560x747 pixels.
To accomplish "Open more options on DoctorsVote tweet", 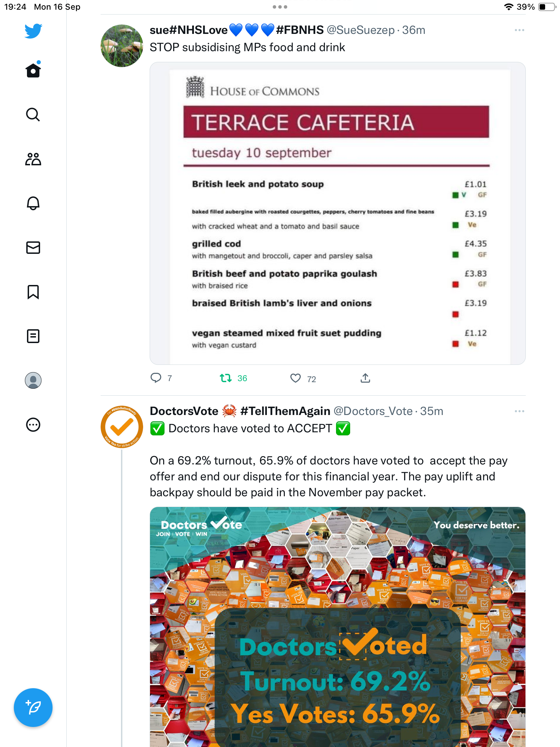I will coord(520,411).
